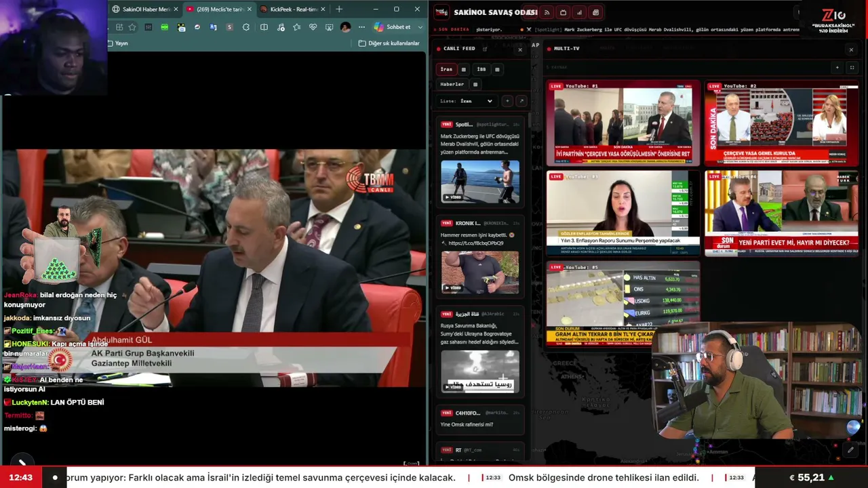Toggle Multi-TV fullscreen
The image size is (868, 488).
click(x=852, y=68)
